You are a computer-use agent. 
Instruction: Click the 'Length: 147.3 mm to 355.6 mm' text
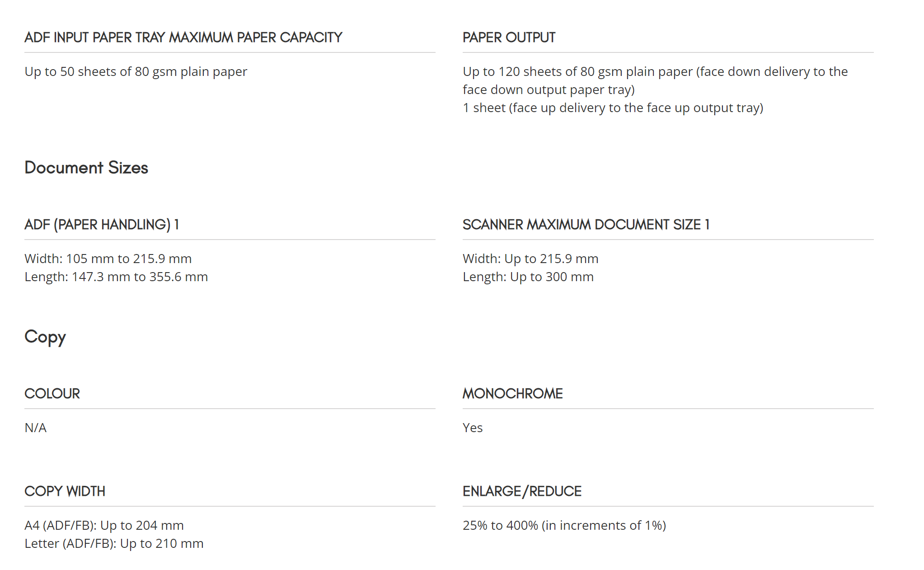(x=116, y=277)
